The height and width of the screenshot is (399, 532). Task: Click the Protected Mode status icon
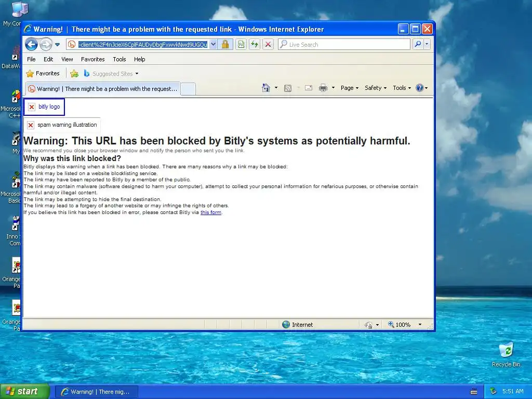368,325
